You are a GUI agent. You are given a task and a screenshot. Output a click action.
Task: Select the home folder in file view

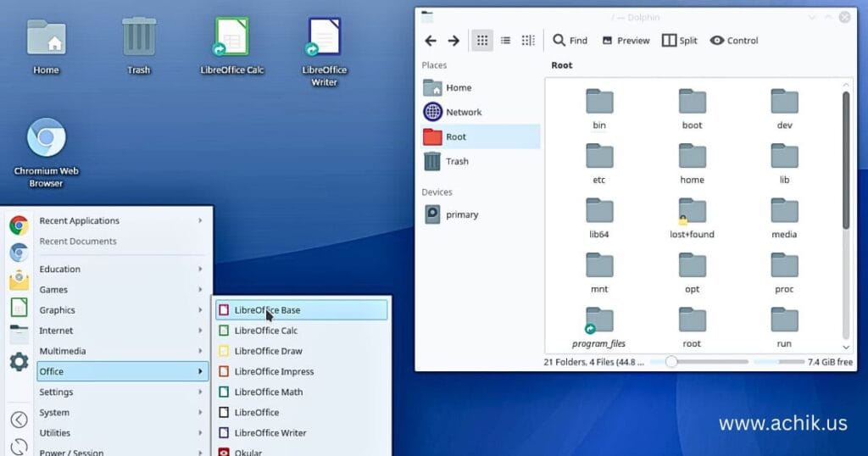pyautogui.click(x=692, y=164)
